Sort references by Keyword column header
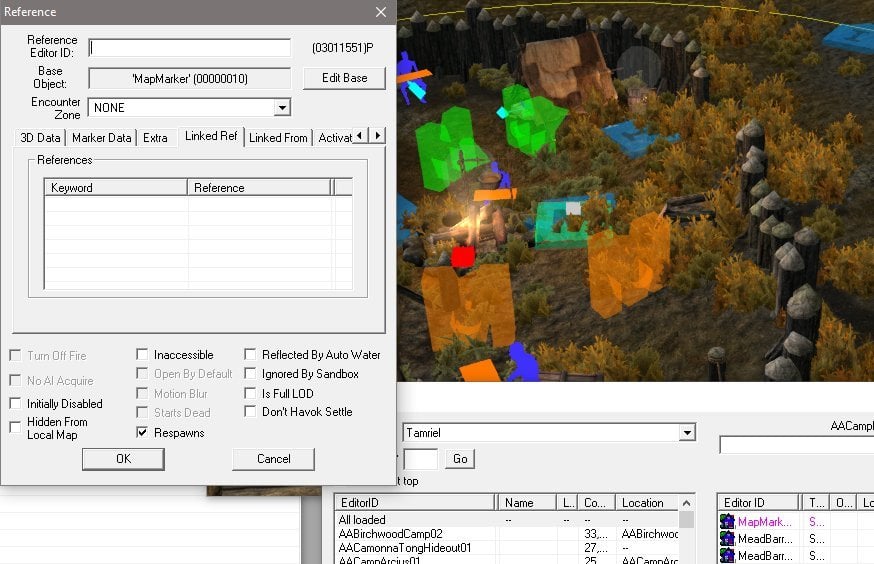Screen dimensions: 874x564 (115, 188)
